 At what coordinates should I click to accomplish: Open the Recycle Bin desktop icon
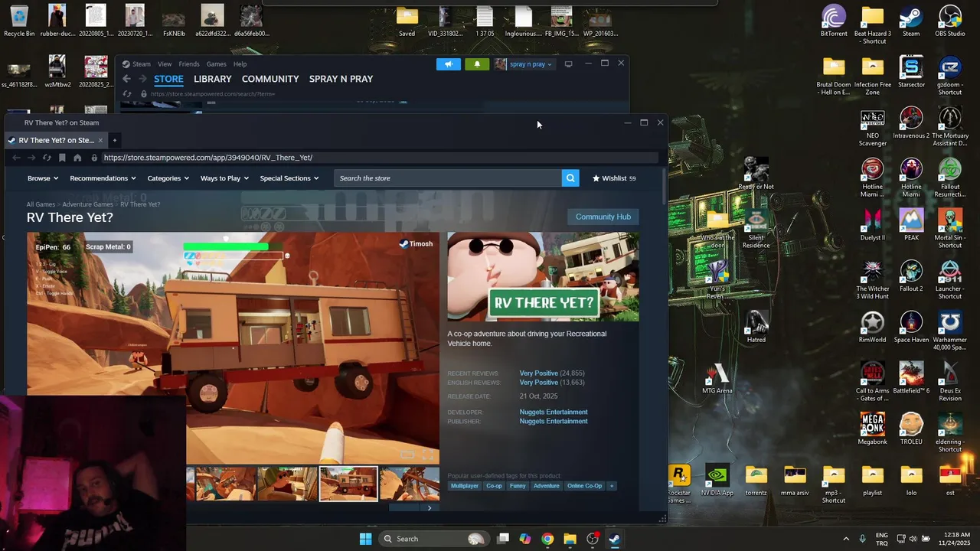pos(19,21)
